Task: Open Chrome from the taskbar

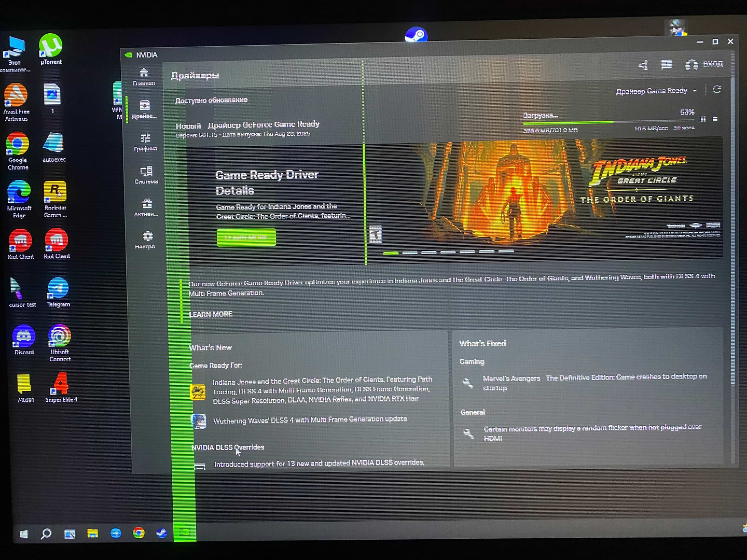Action: pyautogui.click(x=139, y=533)
